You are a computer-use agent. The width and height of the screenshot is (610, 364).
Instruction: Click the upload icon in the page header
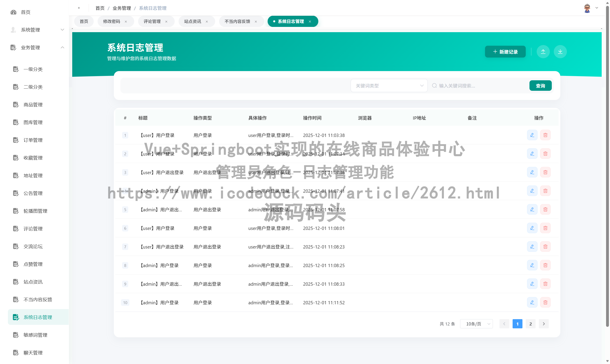pos(543,51)
